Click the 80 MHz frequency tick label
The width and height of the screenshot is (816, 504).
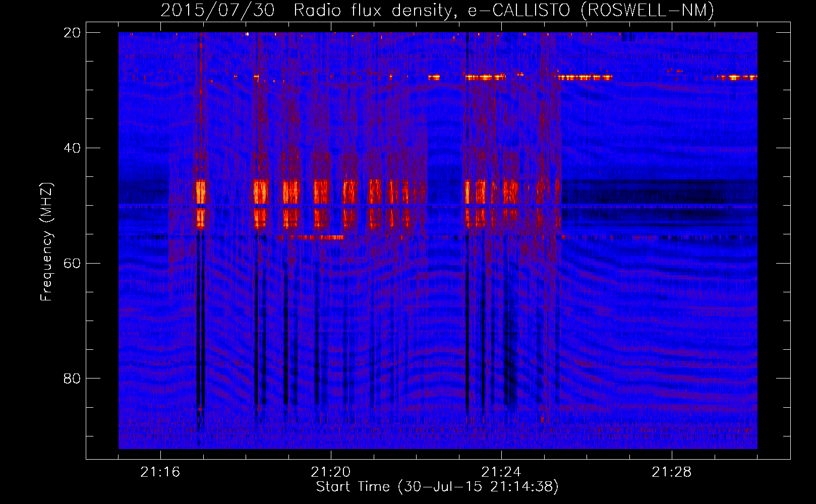pyautogui.click(x=72, y=379)
